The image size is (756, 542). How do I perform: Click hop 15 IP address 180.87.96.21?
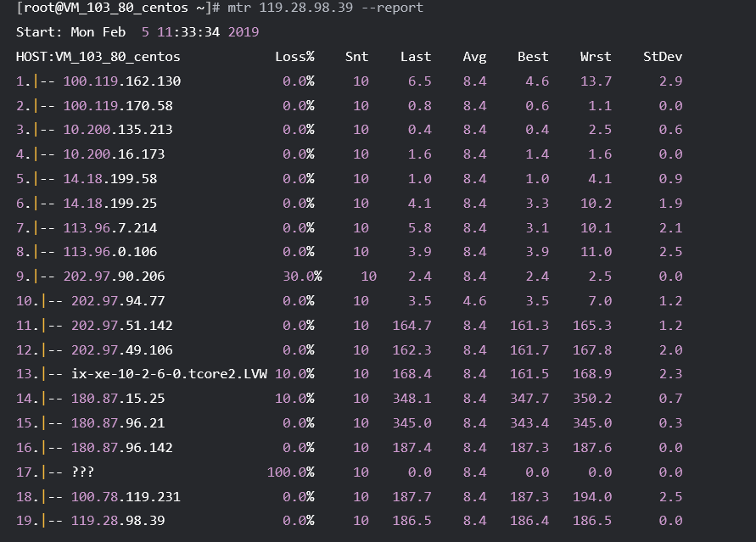point(118,423)
